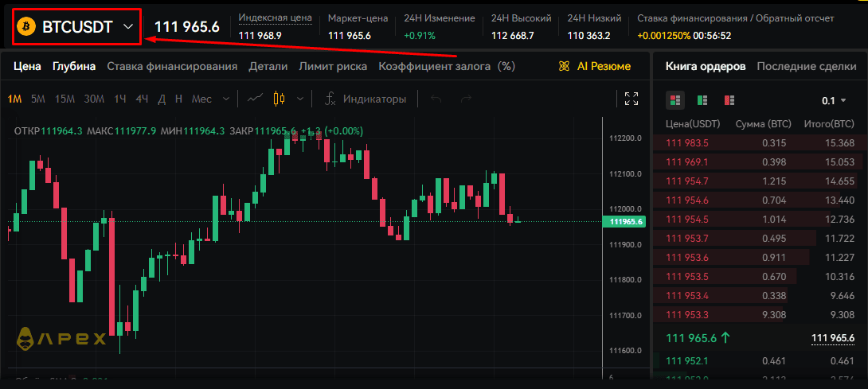Select ask price 111 953.7
This screenshot has width=868, height=389.
(687, 239)
